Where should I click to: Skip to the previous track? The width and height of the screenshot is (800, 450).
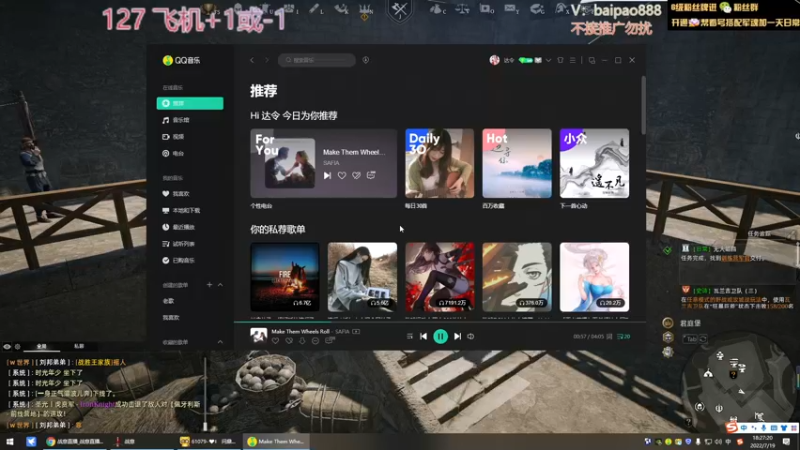coord(423,337)
